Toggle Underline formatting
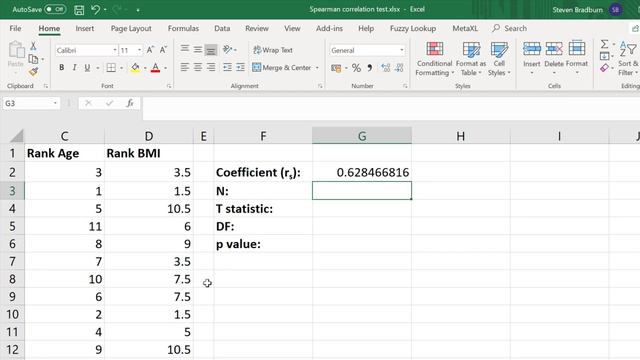 coord(87,68)
